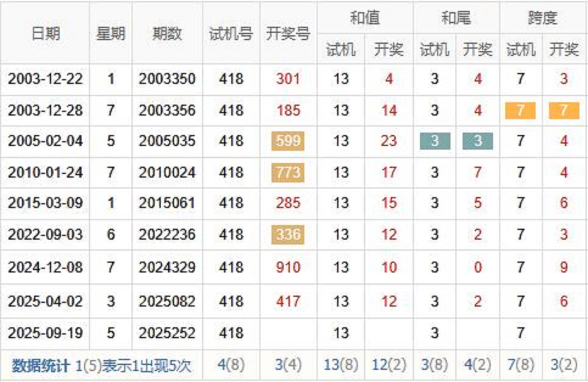Click issue number 2025252
Viewport: 588px width, 382px height.
pos(167,333)
